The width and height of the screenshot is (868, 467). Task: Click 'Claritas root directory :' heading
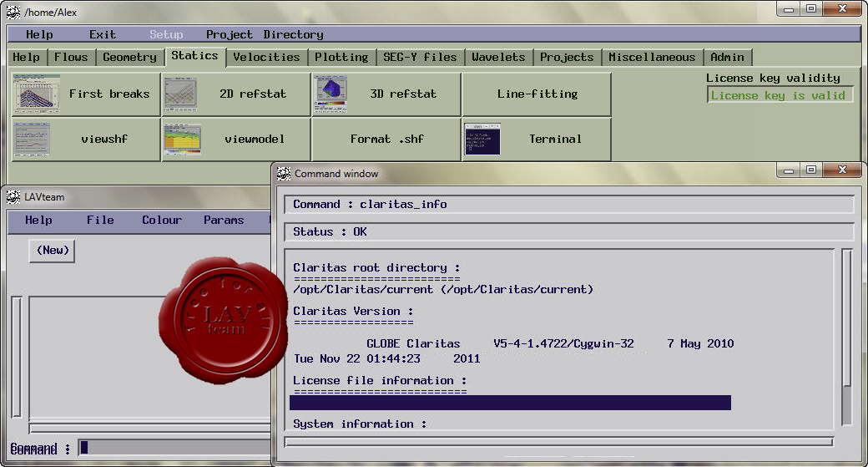coord(376,267)
